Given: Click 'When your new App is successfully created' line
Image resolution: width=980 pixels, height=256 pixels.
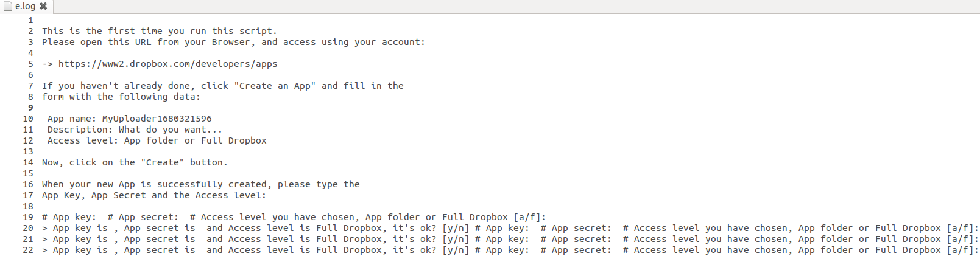Looking at the screenshot, I should pos(201,184).
